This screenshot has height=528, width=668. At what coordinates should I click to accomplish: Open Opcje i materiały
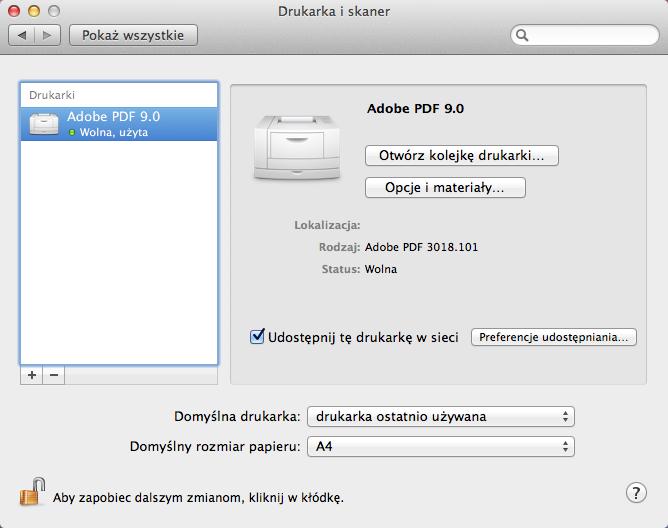pos(445,188)
